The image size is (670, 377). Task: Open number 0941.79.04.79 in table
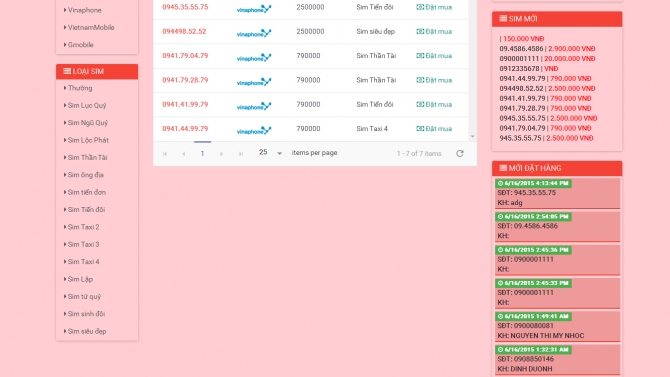pyautogui.click(x=185, y=56)
